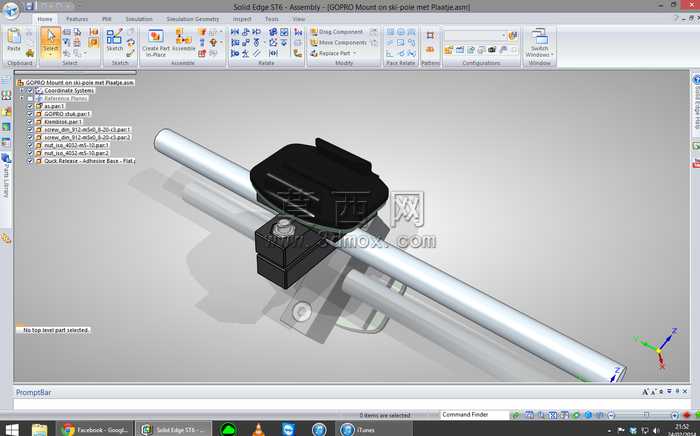Screen dimensions: 700x436
Task: Choose the Drag Component tool
Action: click(337, 32)
